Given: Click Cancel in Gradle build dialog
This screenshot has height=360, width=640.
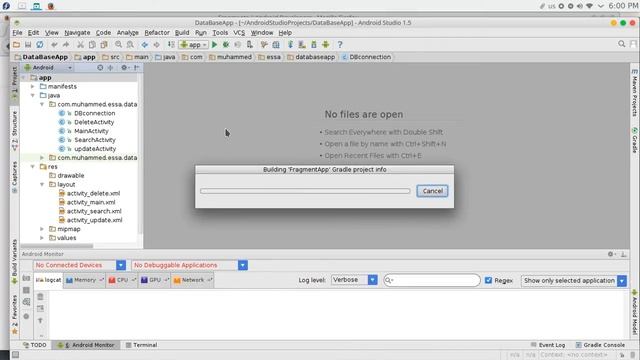Looking at the screenshot, I should coord(432,191).
